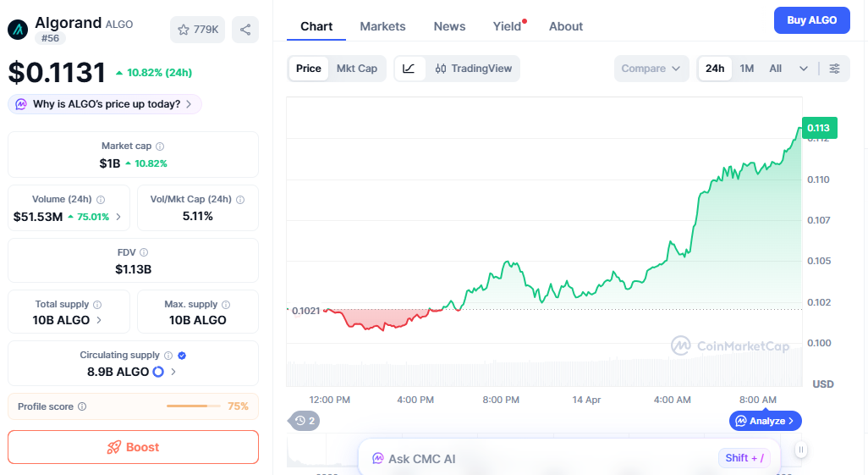Screen dimensions: 868x475
Task: Expand more time range options chevron
Action: (x=804, y=69)
